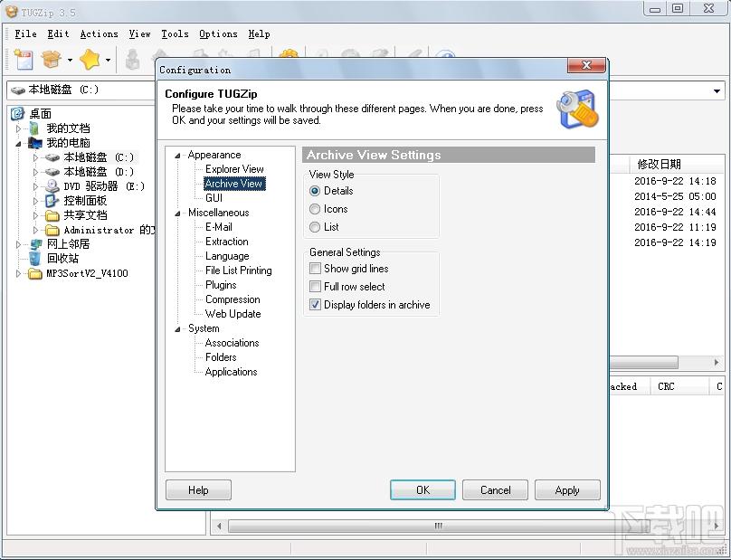
Task: Click the 网上邻居 network icon
Action: click(36, 244)
